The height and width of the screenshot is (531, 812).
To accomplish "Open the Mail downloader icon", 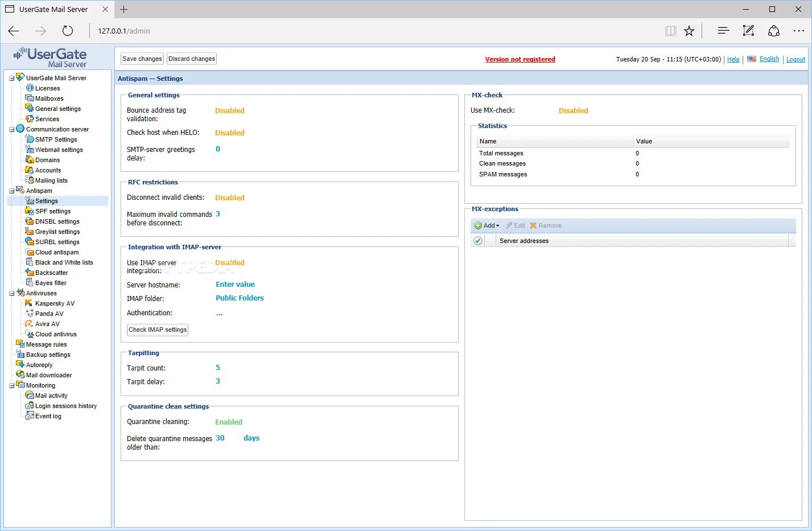I will click(20, 375).
